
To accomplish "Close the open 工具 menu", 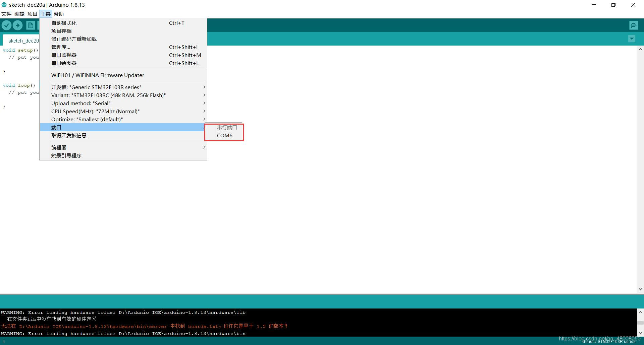I will coord(46,14).
